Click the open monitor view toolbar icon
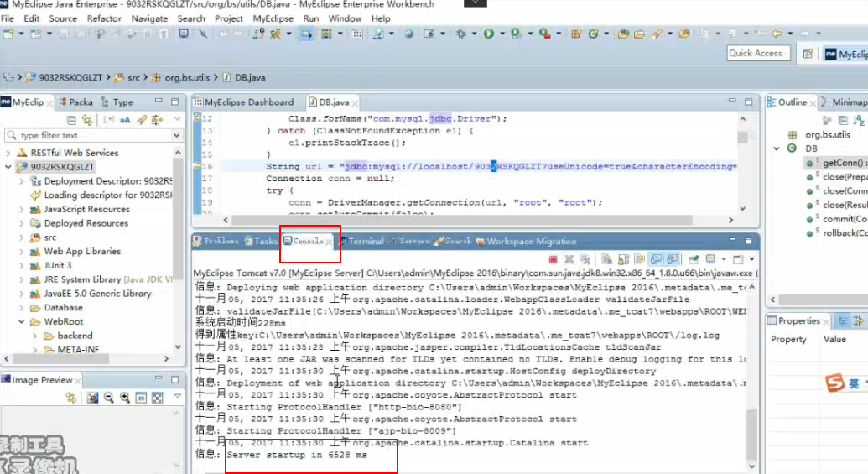This screenshot has height=474, width=868. pyautogui.click(x=183, y=34)
